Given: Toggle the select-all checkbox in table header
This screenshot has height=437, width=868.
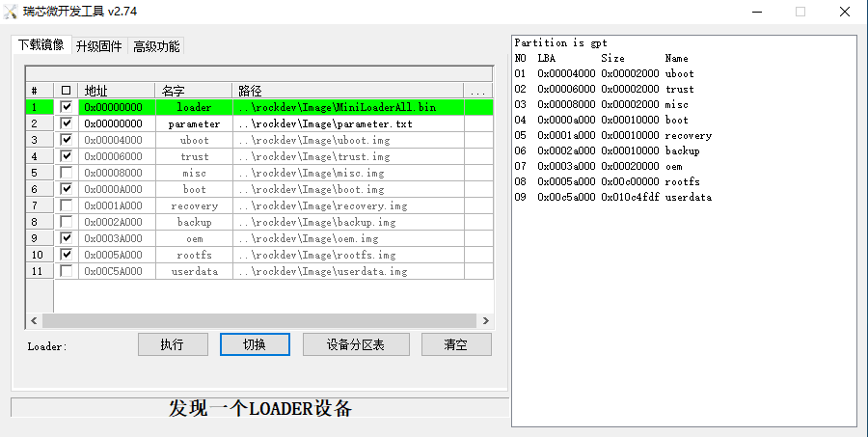Looking at the screenshot, I should [66, 91].
